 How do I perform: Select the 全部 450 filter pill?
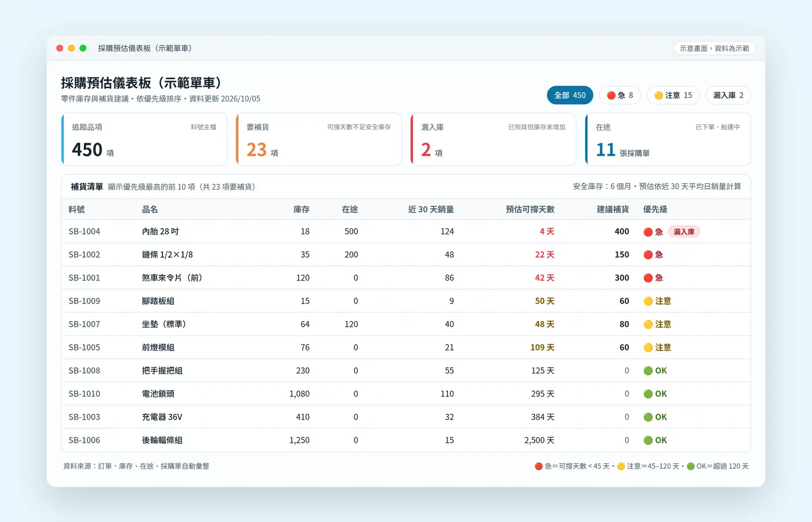pyautogui.click(x=570, y=95)
